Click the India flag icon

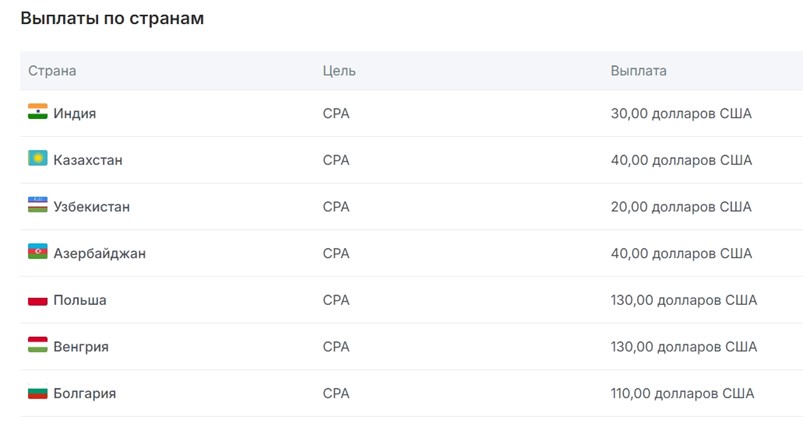click(37, 112)
